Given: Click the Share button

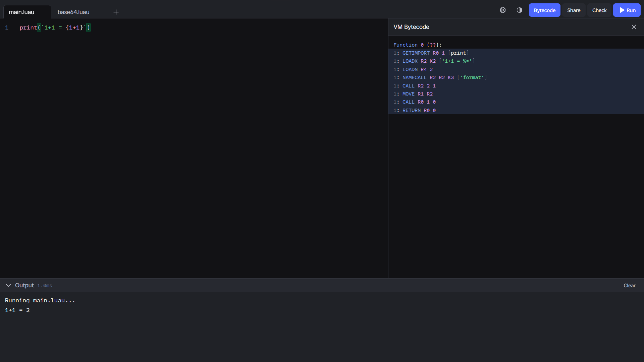Looking at the screenshot, I should pyautogui.click(x=574, y=10).
